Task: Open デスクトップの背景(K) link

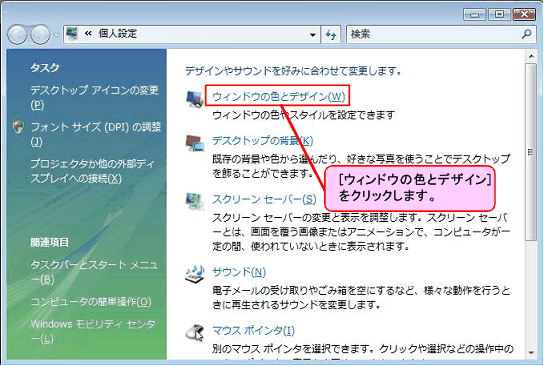Action: click(263, 141)
